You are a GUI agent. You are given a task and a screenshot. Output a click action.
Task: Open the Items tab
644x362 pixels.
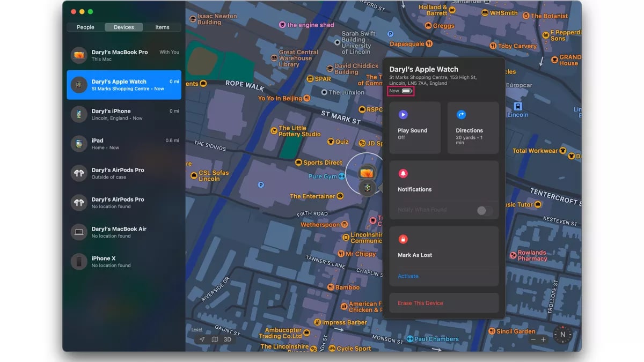tap(162, 27)
